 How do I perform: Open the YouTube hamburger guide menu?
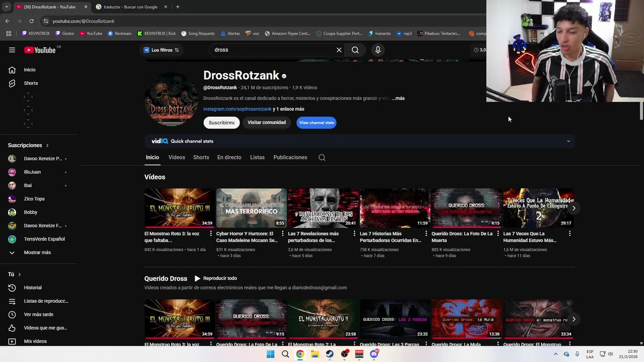click(12, 50)
